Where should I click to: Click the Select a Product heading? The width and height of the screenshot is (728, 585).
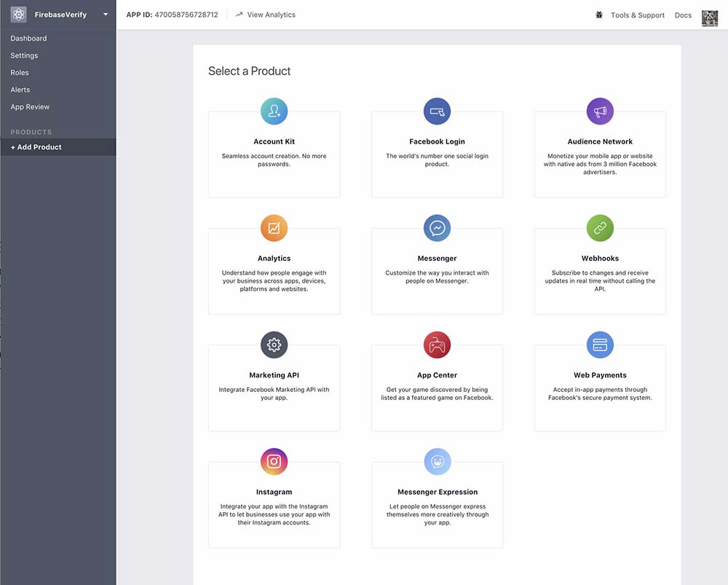click(x=249, y=71)
